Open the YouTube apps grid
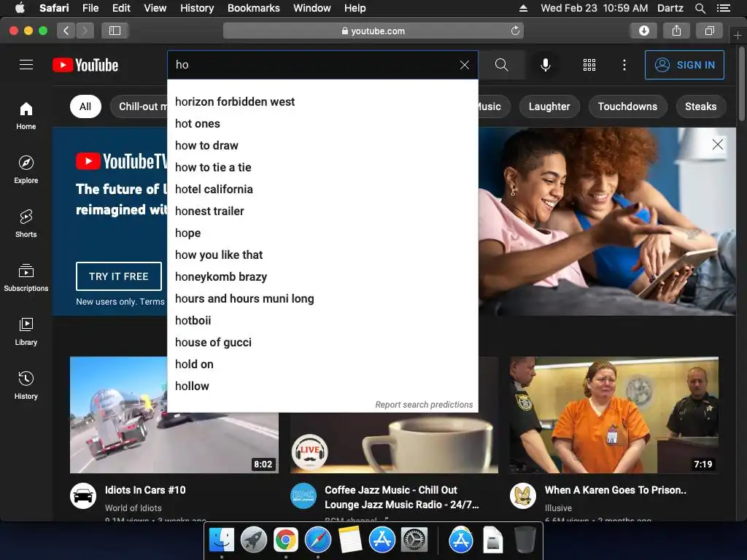 pos(589,65)
